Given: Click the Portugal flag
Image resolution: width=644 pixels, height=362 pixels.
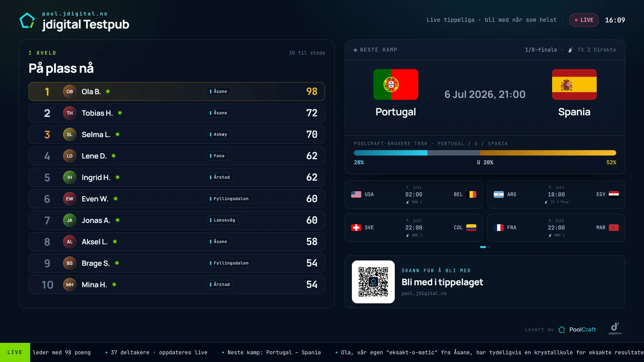Looking at the screenshot, I should point(396,84).
